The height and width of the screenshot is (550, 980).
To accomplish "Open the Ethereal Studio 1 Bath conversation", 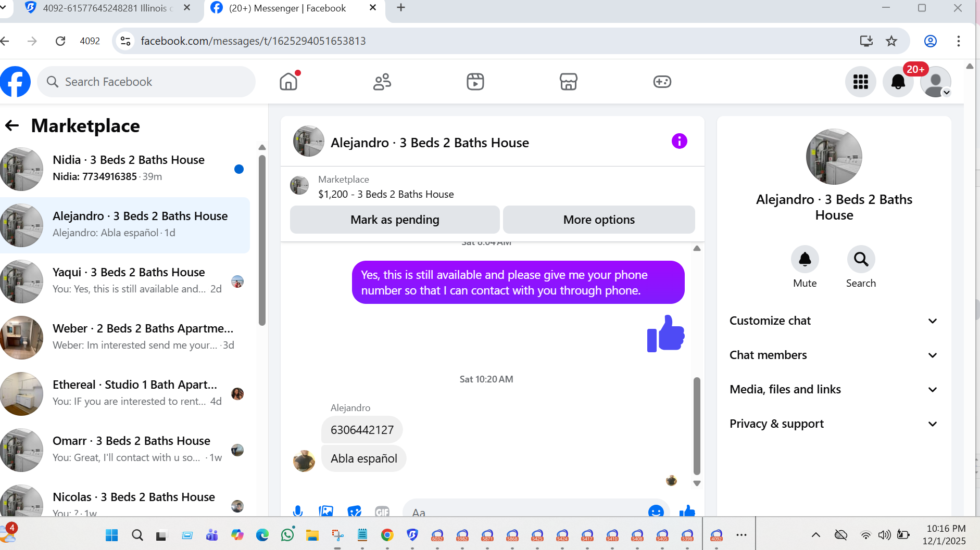I will pos(125,393).
